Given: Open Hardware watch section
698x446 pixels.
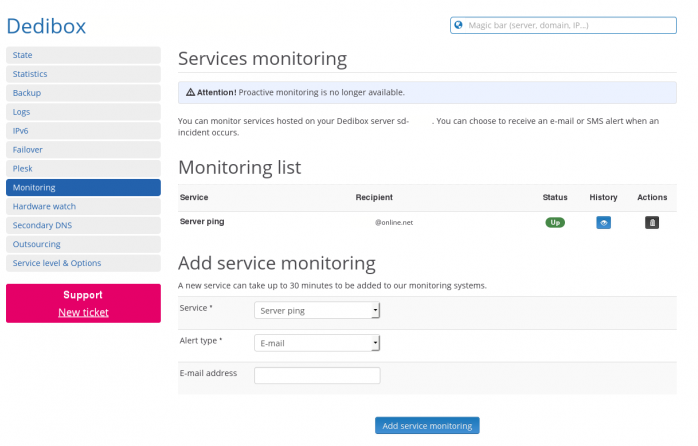Looking at the screenshot, I should 83,206.
